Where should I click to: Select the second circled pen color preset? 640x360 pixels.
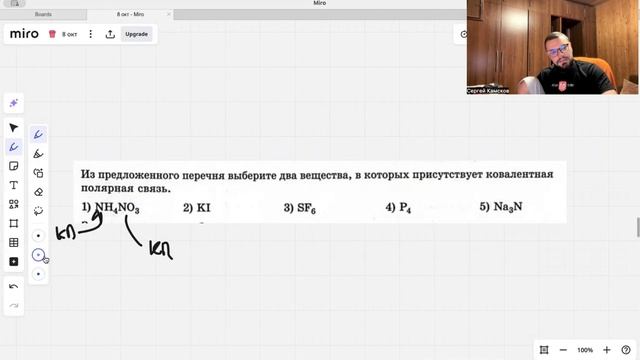click(x=38, y=255)
